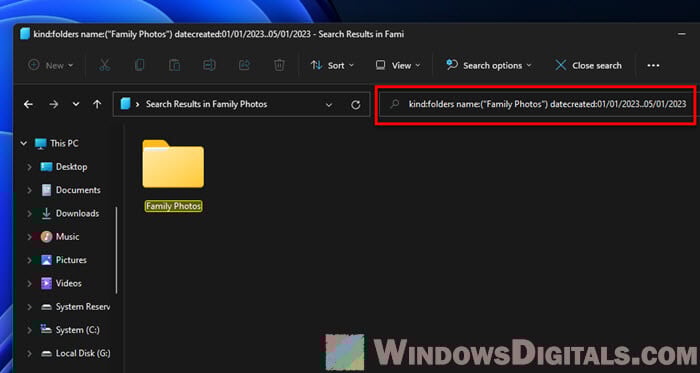The width and height of the screenshot is (700, 373).
Task: Expand the Music tree node
Action: coord(29,236)
